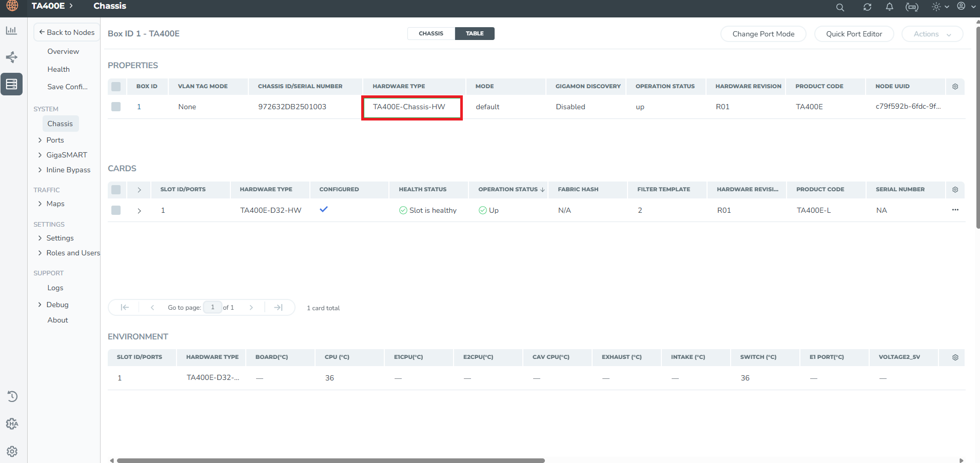
Task: Open the history clock sidebar icon
Action: [x=12, y=396]
